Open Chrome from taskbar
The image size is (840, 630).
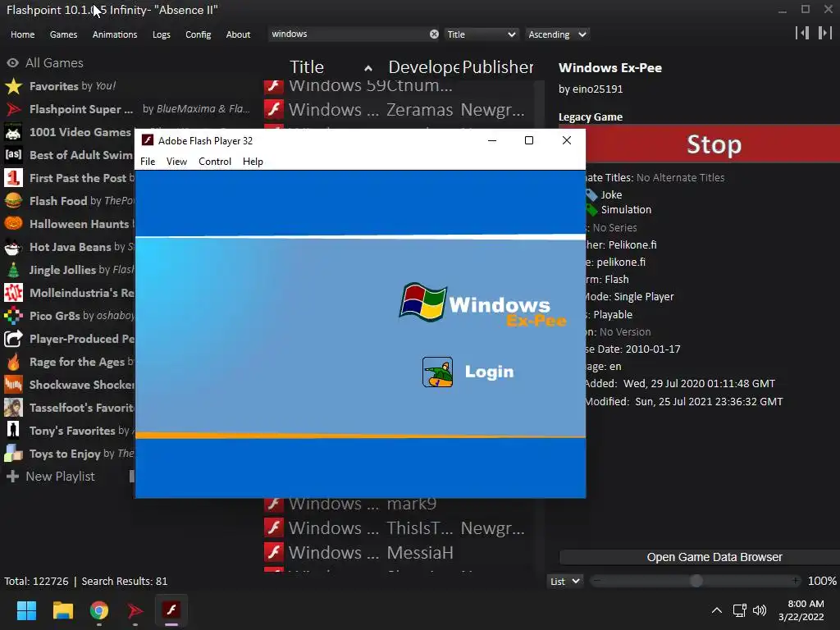click(x=99, y=610)
